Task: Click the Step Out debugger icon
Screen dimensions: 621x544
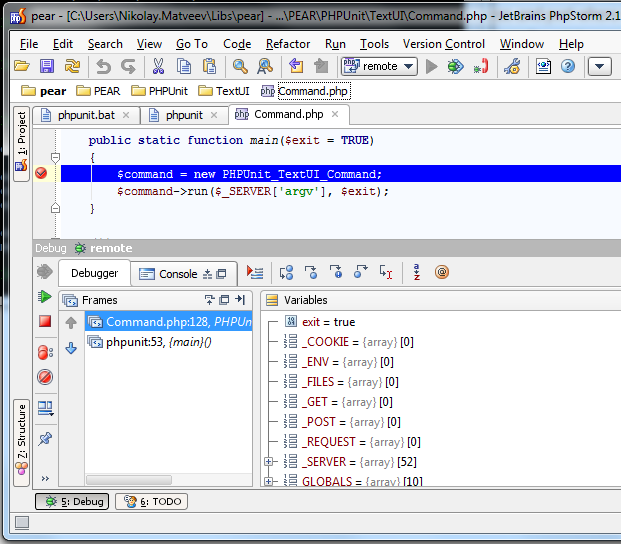Action: 360,272
